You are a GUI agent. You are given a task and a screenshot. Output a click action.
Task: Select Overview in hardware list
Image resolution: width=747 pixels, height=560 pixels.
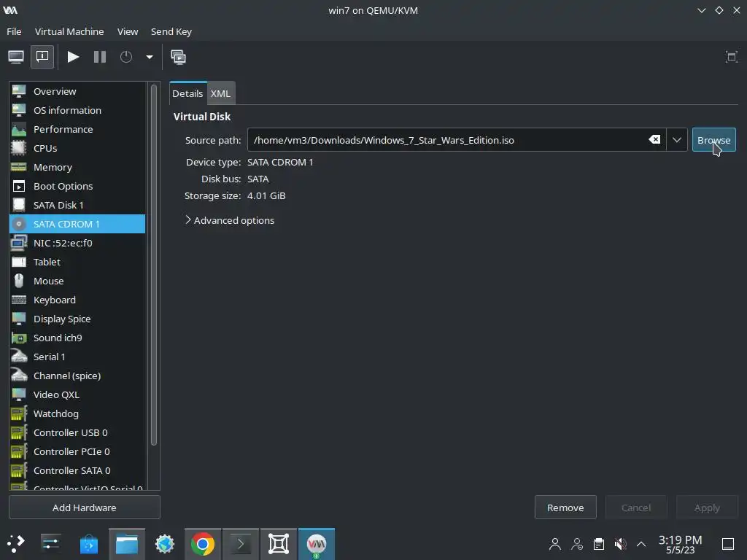pos(77,91)
